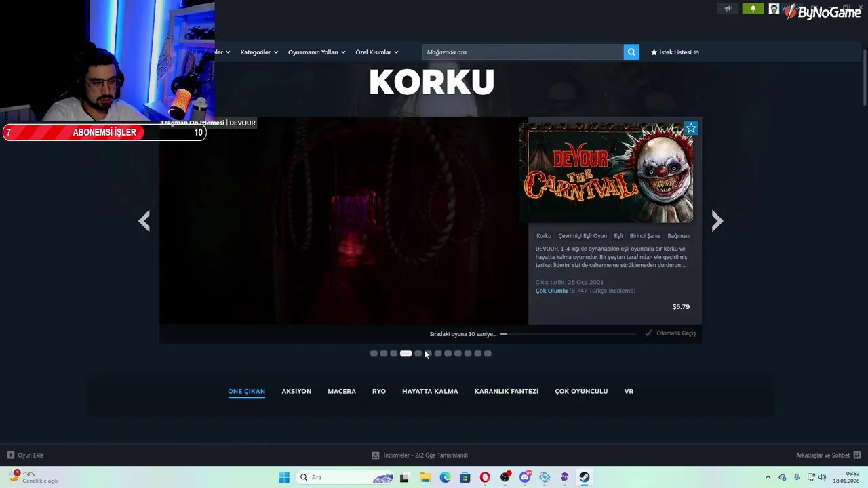Select the last carousel page dot
Image resolution: width=868 pixels, height=488 pixels.
click(x=488, y=353)
